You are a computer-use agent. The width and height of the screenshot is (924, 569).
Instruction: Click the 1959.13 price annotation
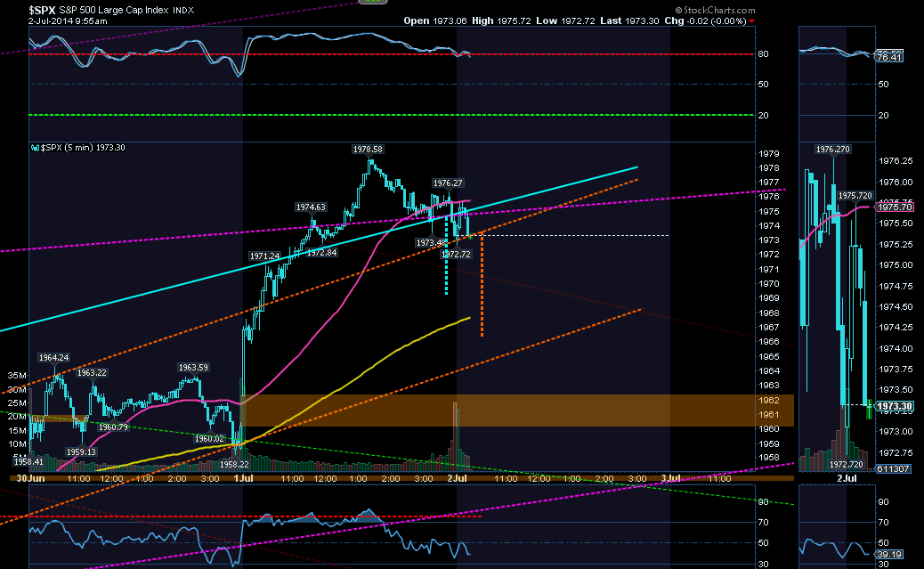point(81,451)
